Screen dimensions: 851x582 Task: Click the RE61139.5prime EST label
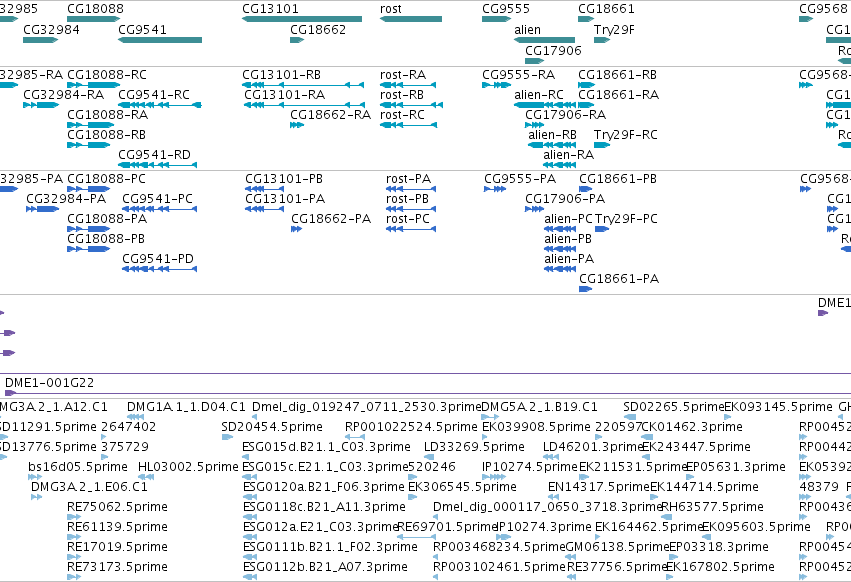(117, 527)
